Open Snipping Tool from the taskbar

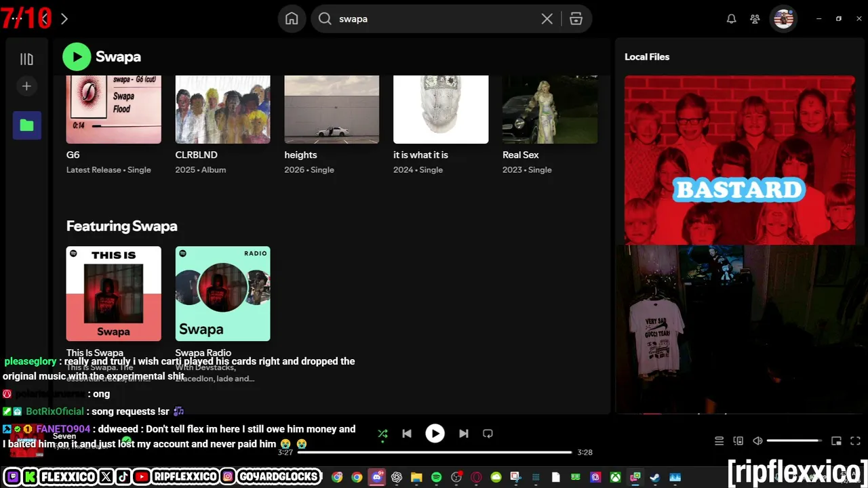click(x=516, y=477)
